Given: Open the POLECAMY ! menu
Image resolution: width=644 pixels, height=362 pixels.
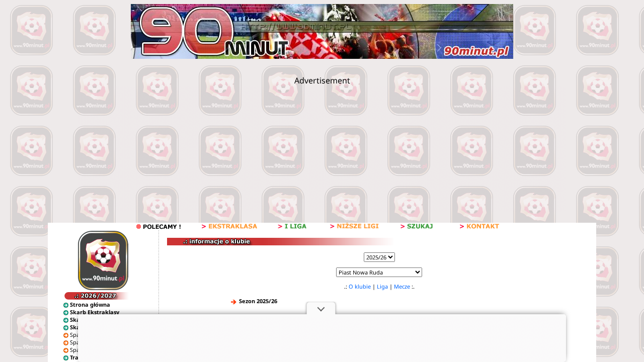Looking at the screenshot, I should (158, 227).
